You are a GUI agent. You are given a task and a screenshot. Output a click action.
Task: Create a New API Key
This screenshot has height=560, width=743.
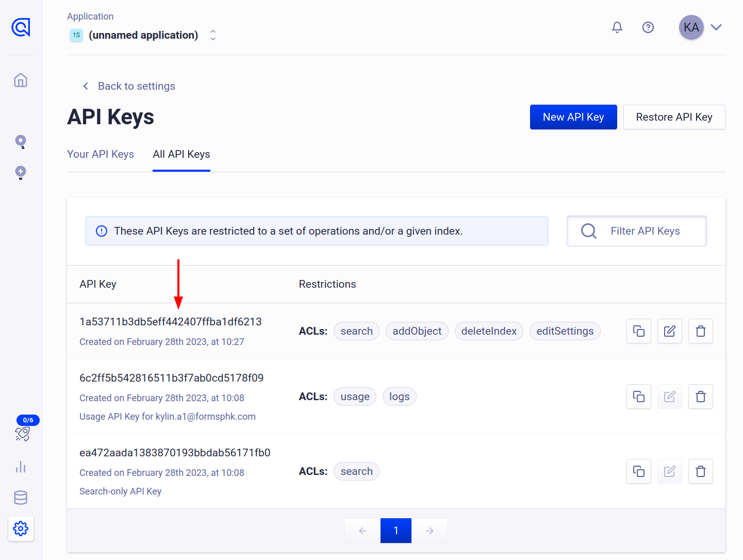[573, 117]
